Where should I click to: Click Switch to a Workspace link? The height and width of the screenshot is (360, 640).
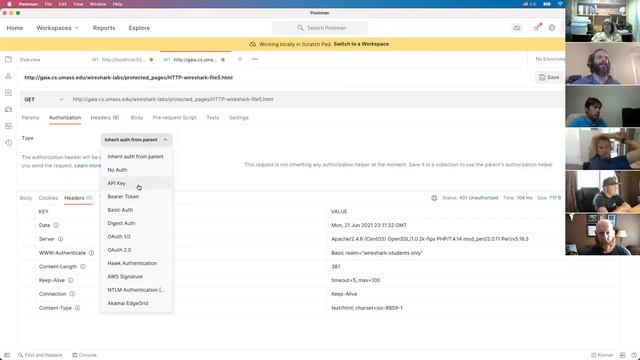click(361, 44)
